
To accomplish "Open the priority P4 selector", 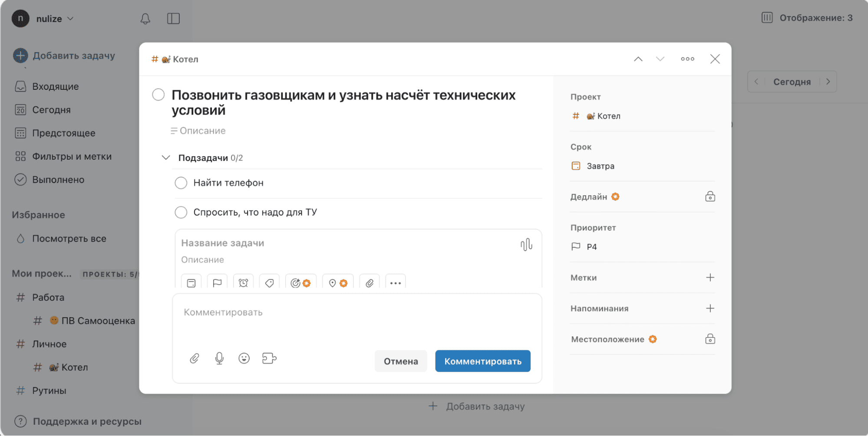I will pos(591,247).
